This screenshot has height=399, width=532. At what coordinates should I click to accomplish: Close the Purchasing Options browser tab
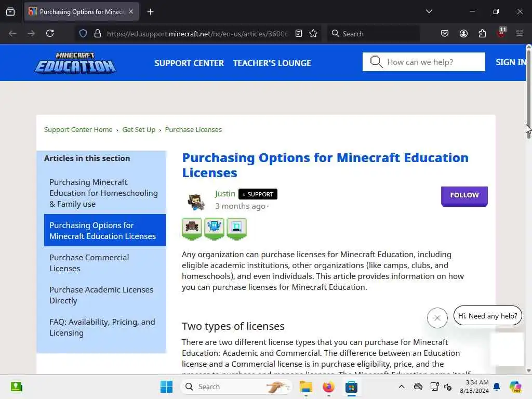(x=131, y=11)
